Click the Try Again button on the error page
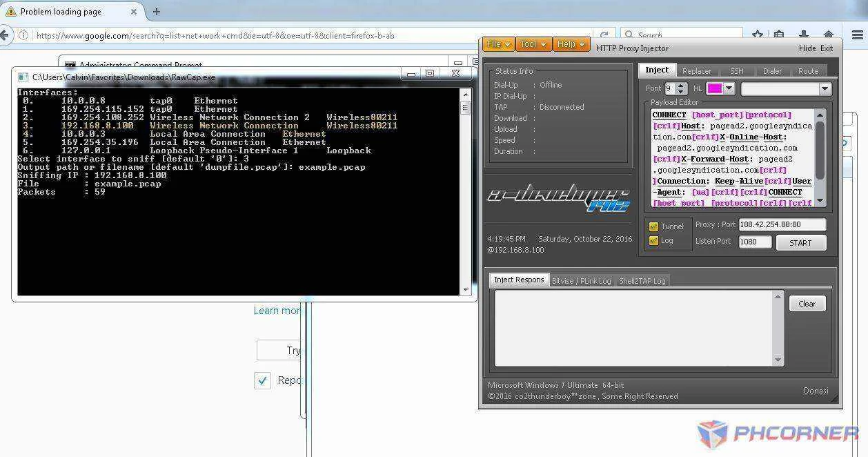 [x=279, y=350]
